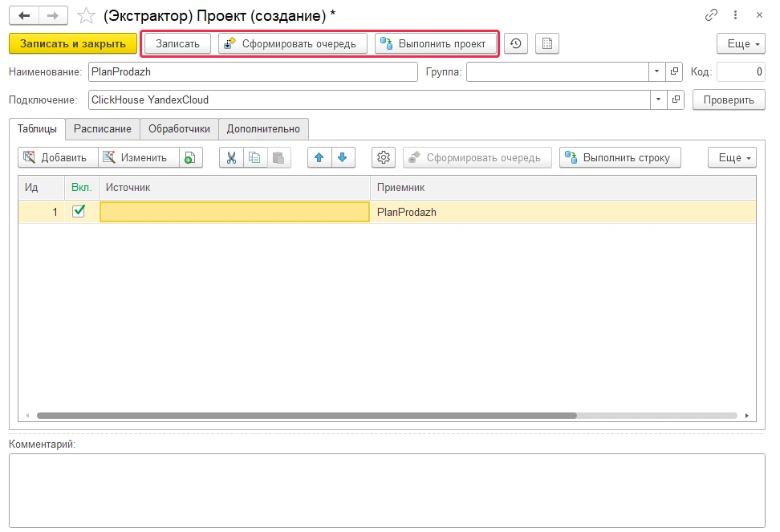Expand the Группа dropdown list
This screenshot has width=780, height=532.
(657, 72)
